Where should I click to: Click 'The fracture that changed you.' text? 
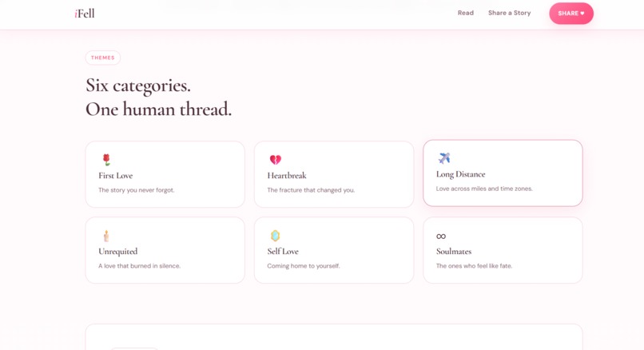pos(311,190)
